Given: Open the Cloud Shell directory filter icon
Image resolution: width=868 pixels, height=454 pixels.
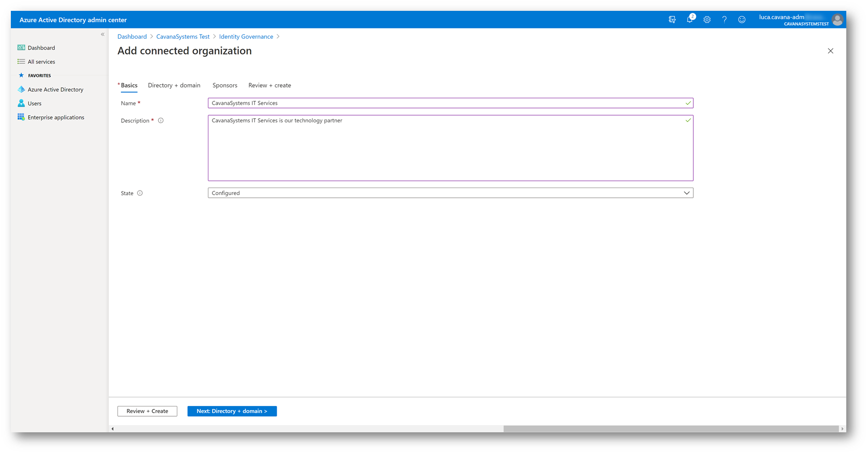Looking at the screenshot, I should [x=672, y=20].
